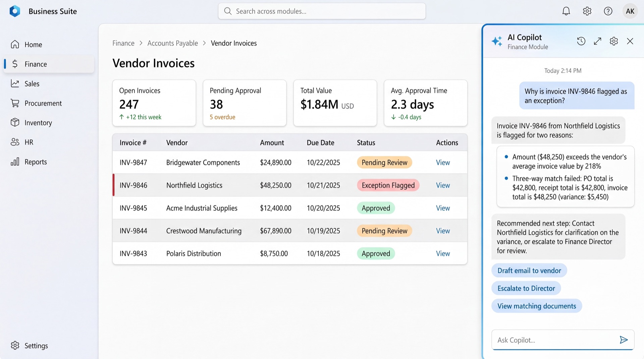This screenshot has width=644, height=359.
Task: Open Copilot chat history
Action: tap(581, 41)
